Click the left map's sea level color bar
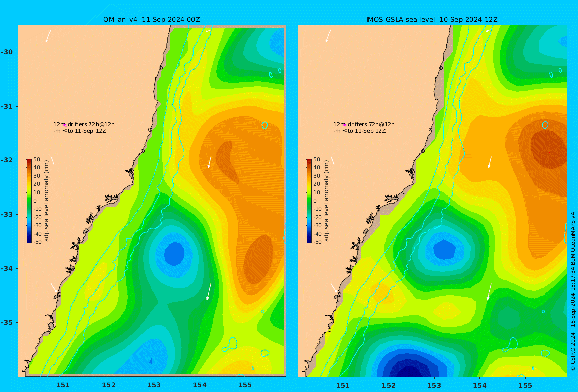The width and height of the screenshot is (578, 392). [x=29, y=201]
